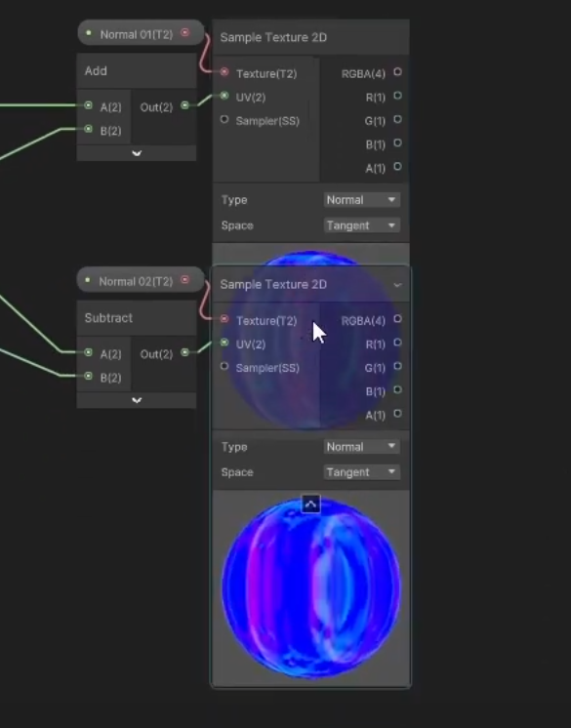This screenshot has width=571, height=728.
Task: Click Out(2) output port on Subtract node
Action: [x=184, y=352]
